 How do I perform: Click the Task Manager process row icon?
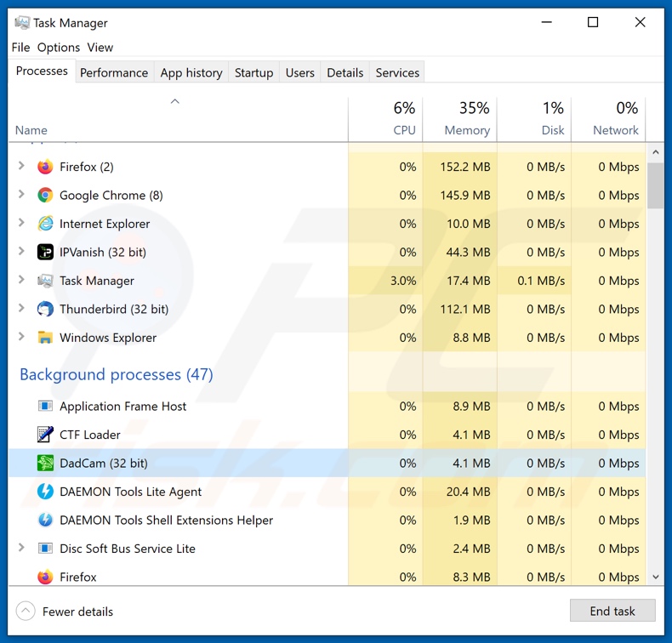(x=45, y=281)
